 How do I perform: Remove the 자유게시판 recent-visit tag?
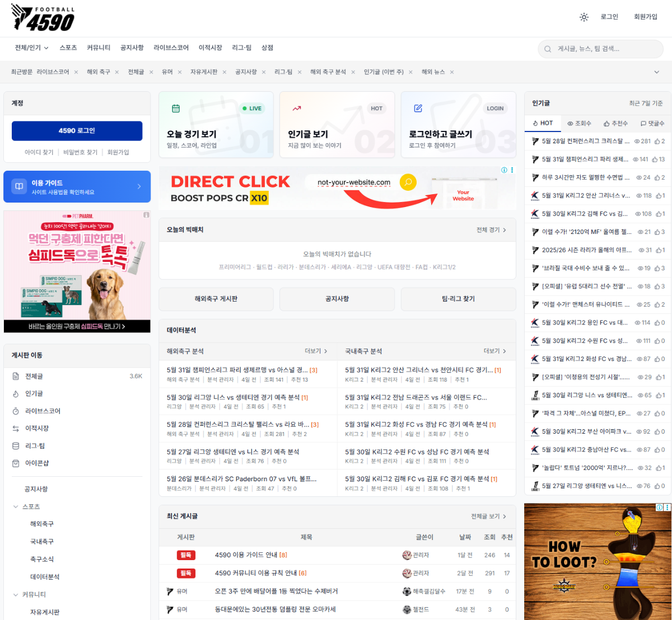click(225, 72)
